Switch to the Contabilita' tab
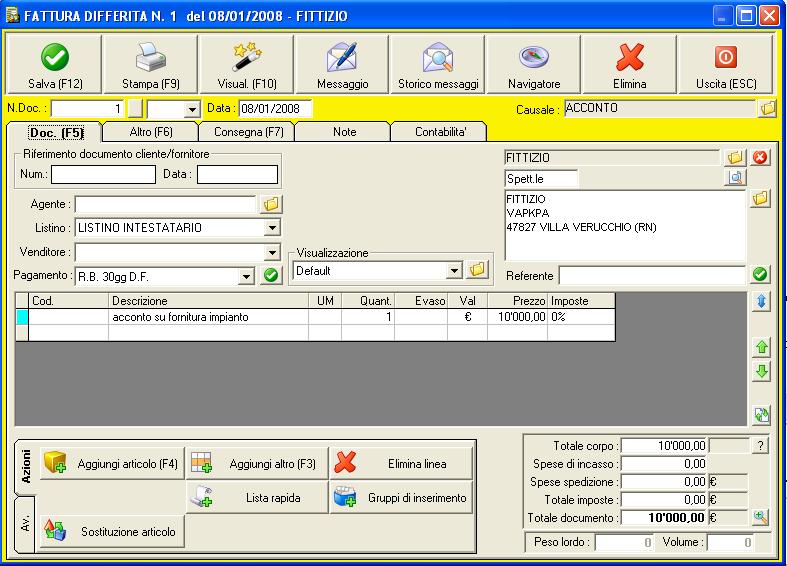 point(440,132)
